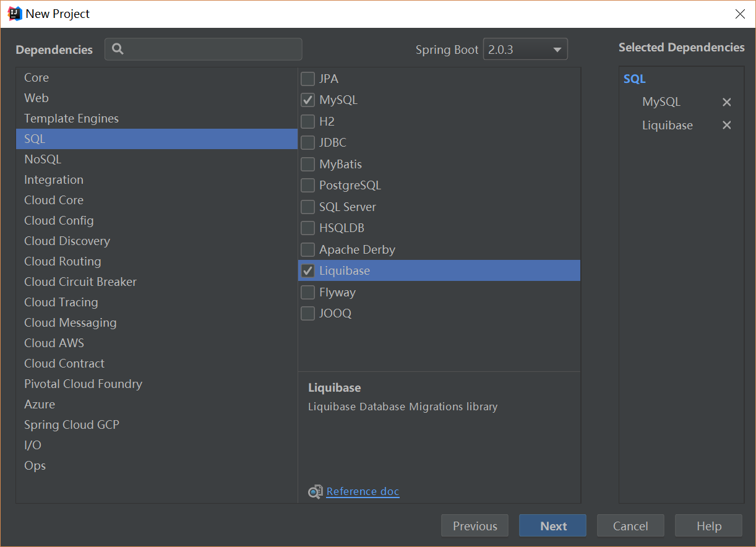Open the Cloud Discovery category
Screen dimensions: 756x547
coord(67,241)
